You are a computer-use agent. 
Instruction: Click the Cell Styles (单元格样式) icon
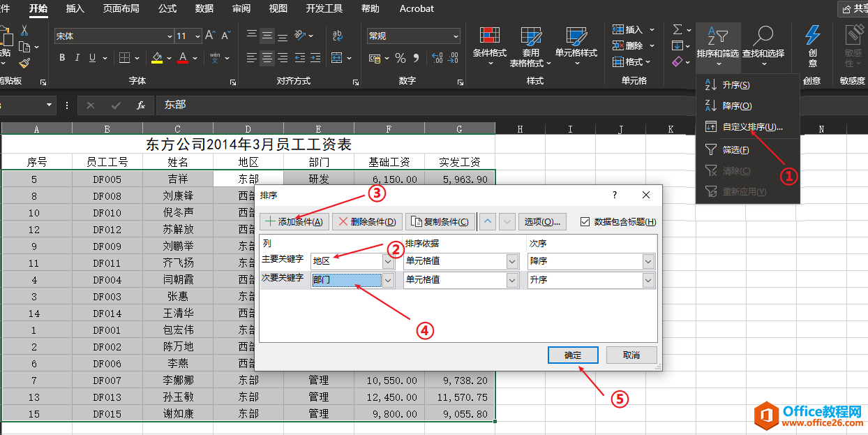pyautogui.click(x=576, y=36)
